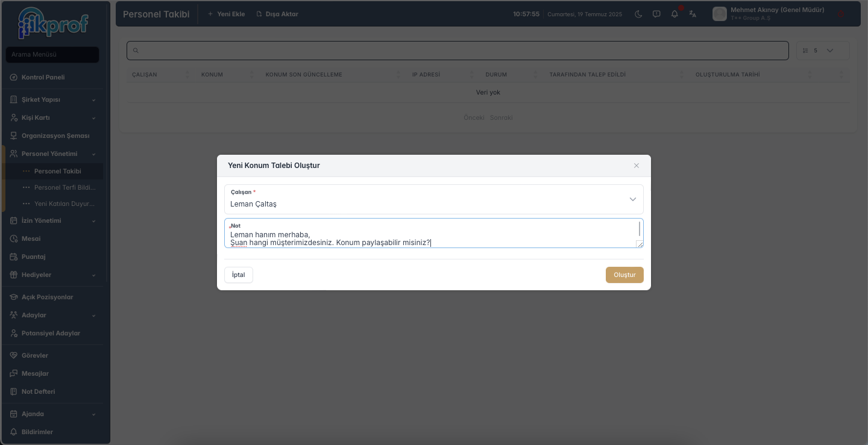Click Not Defteri notebook icon
Screen dimensions: 868x445
tap(14, 391)
